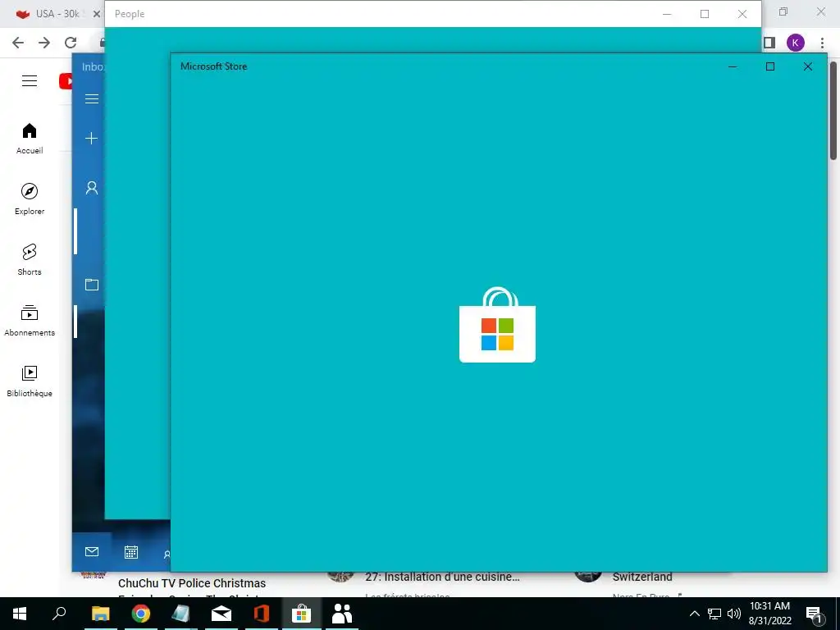Open the Switzerland video title
Image resolution: width=840 pixels, height=630 pixels.
coord(642,577)
